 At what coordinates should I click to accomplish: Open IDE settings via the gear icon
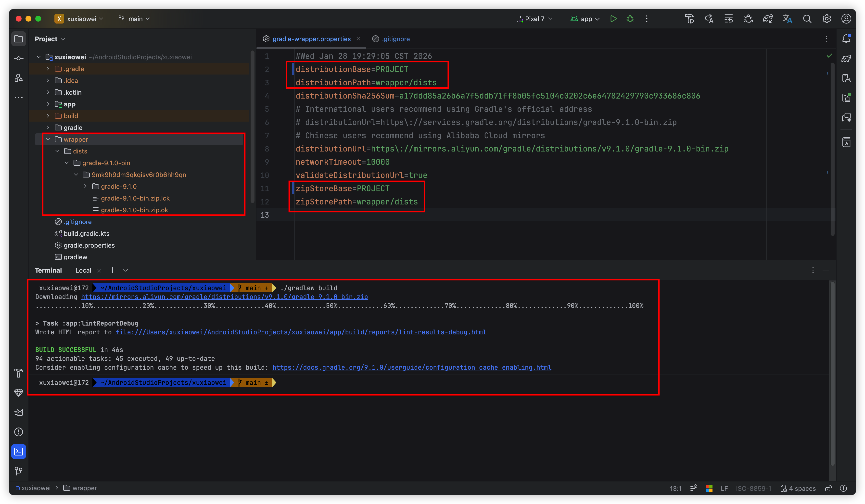[x=827, y=19]
